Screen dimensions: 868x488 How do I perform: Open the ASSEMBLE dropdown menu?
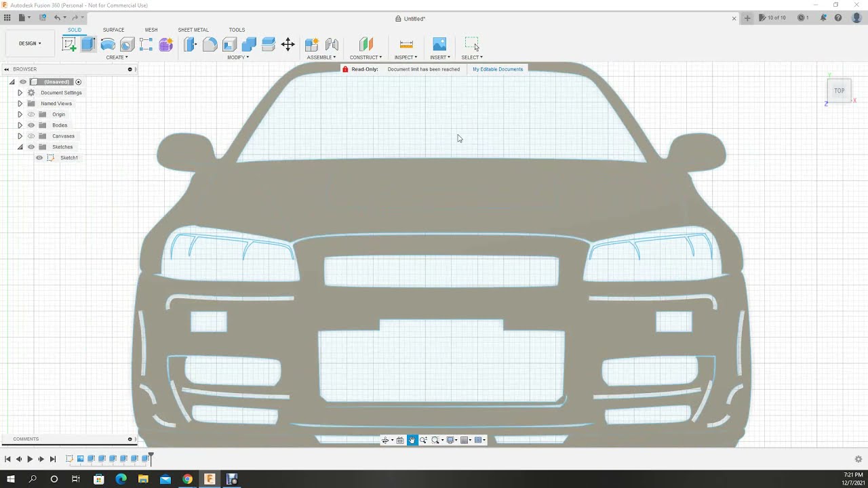coord(321,58)
